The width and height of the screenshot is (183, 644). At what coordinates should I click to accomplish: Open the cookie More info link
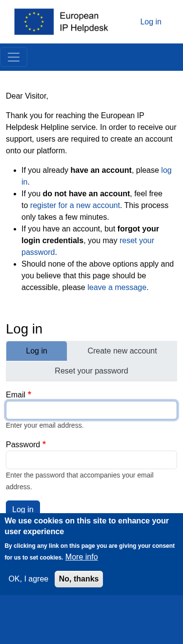click(81, 557)
